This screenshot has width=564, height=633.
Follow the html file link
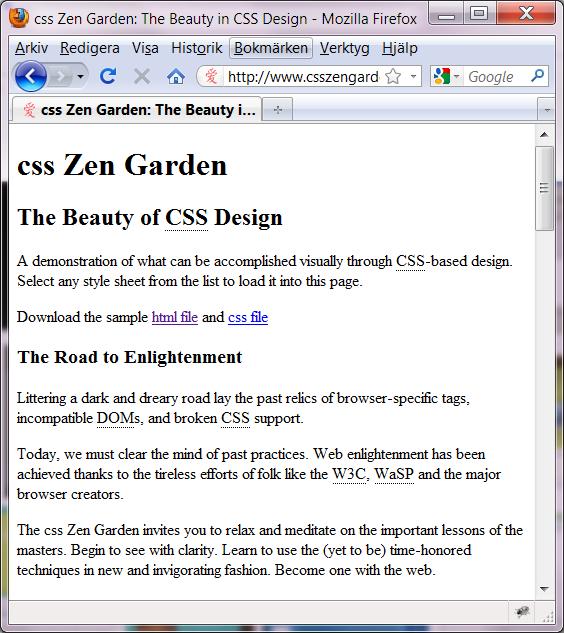pos(175,317)
